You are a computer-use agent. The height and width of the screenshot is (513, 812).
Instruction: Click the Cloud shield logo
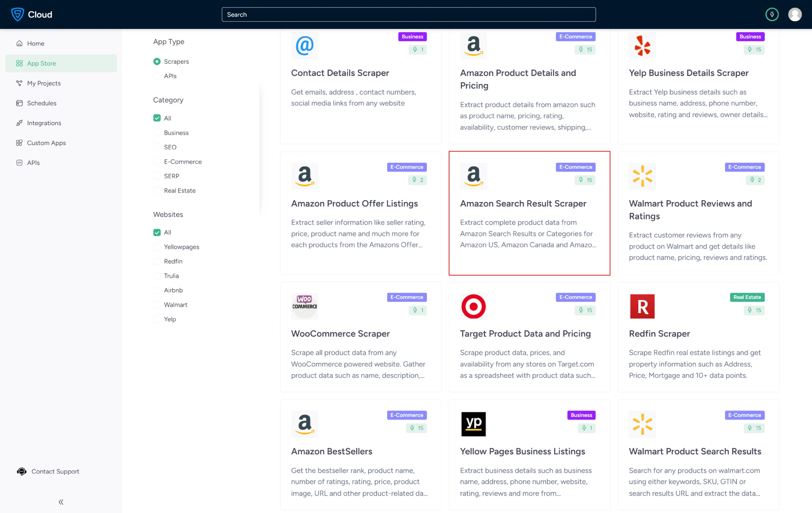point(17,15)
